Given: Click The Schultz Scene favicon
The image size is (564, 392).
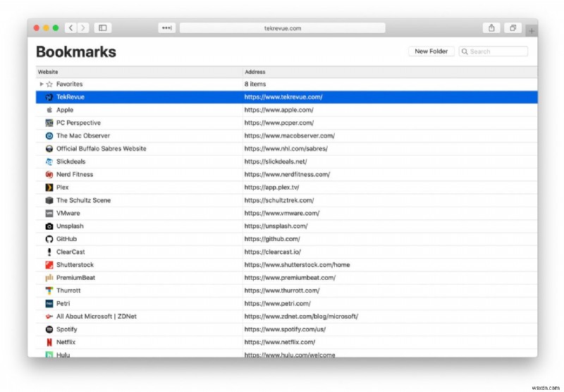Looking at the screenshot, I should pyautogui.click(x=49, y=200).
